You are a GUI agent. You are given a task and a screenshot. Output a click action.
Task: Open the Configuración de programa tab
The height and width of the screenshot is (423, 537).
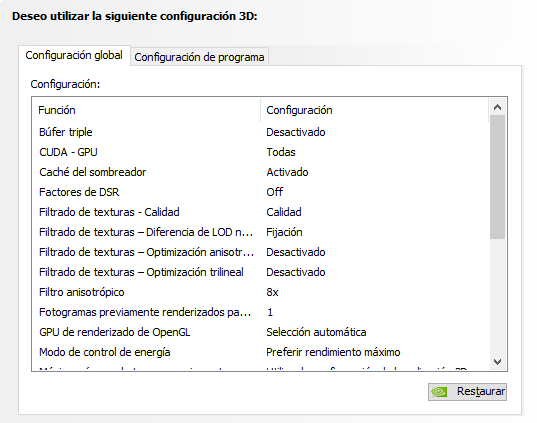(x=199, y=57)
